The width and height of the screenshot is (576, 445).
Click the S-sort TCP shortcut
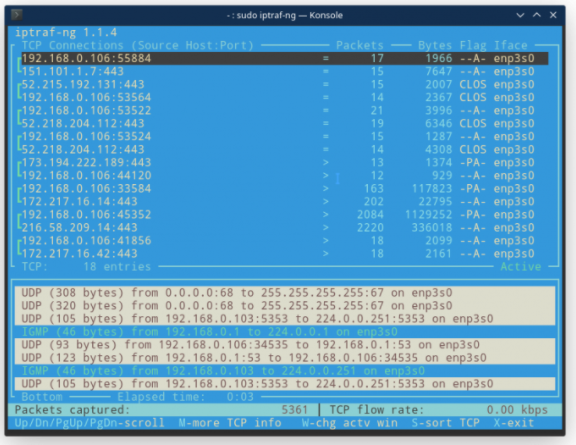(x=445, y=423)
